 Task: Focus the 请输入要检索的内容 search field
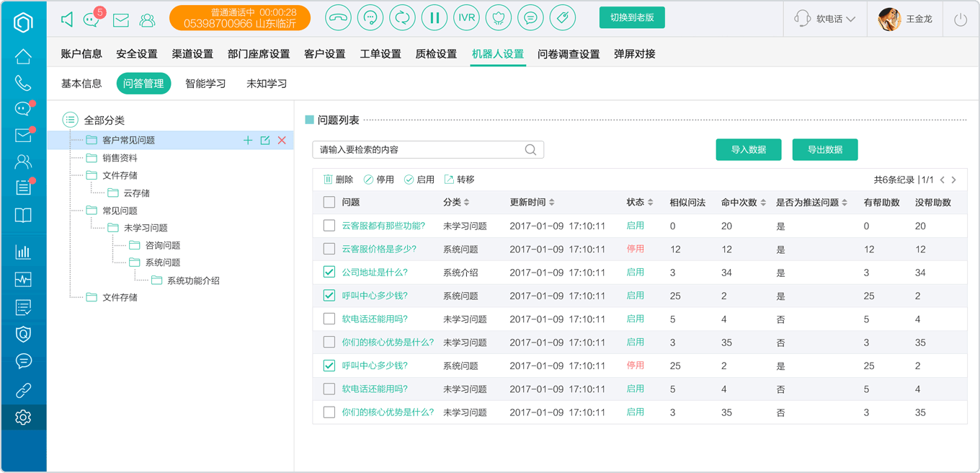click(x=428, y=150)
